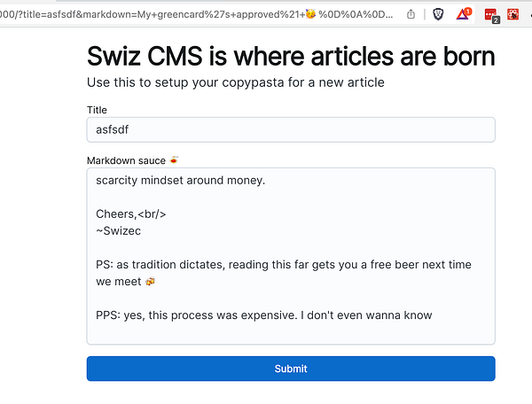Image resolution: width=532 pixels, height=404 pixels.
Task: Open the red paw-print extension icon
Action: coord(512,14)
